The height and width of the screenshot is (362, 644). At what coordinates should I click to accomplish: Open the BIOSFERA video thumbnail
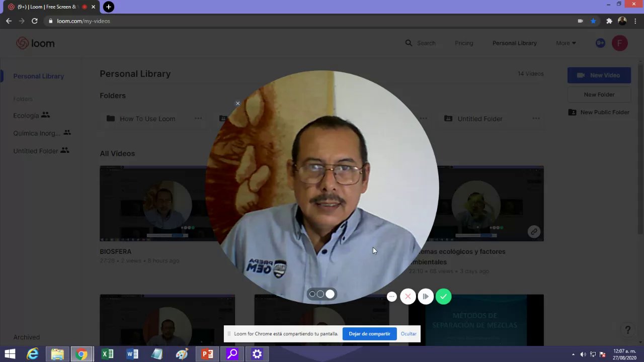[x=153, y=204]
